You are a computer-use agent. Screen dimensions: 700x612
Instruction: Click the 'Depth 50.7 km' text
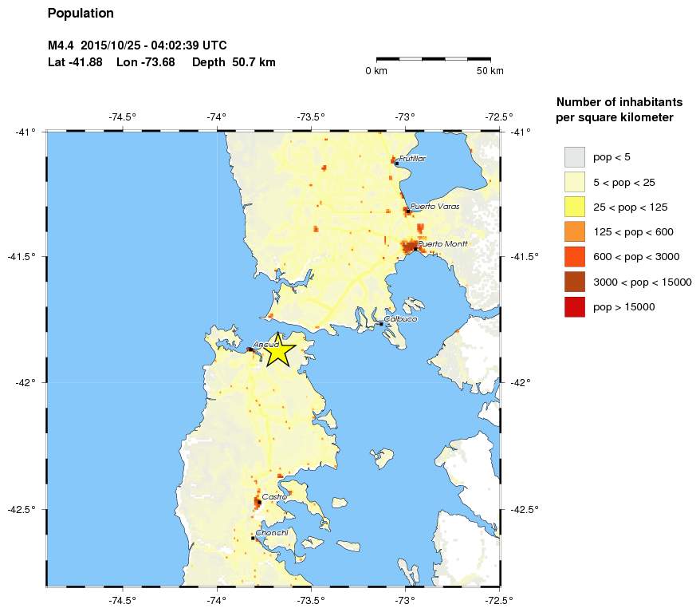[234, 62]
